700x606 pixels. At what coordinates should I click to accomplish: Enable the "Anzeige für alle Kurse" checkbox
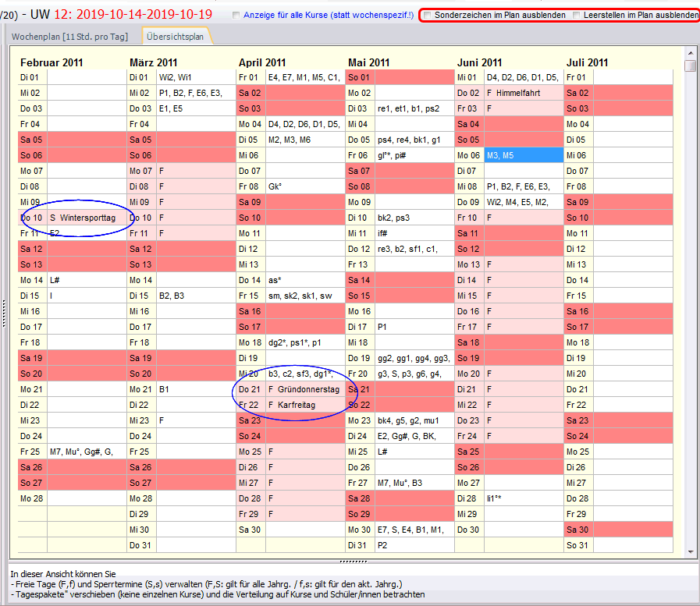tap(237, 15)
